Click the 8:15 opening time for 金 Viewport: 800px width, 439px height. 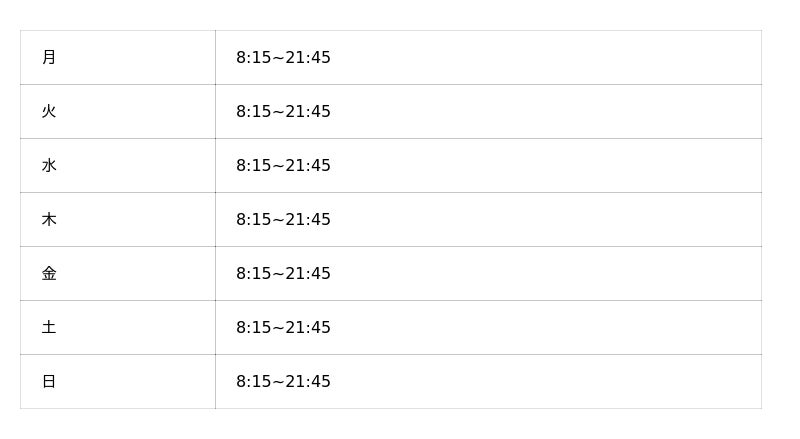pos(253,274)
